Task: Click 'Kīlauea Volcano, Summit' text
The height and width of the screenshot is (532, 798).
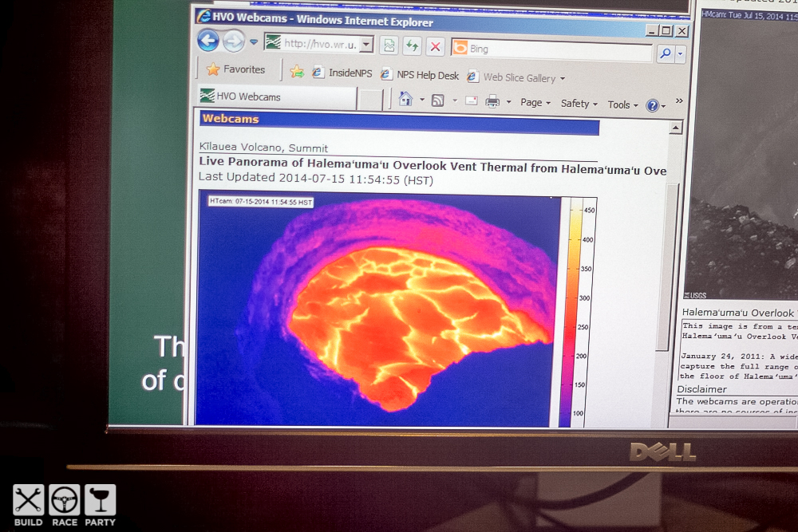Action: [x=263, y=148]
